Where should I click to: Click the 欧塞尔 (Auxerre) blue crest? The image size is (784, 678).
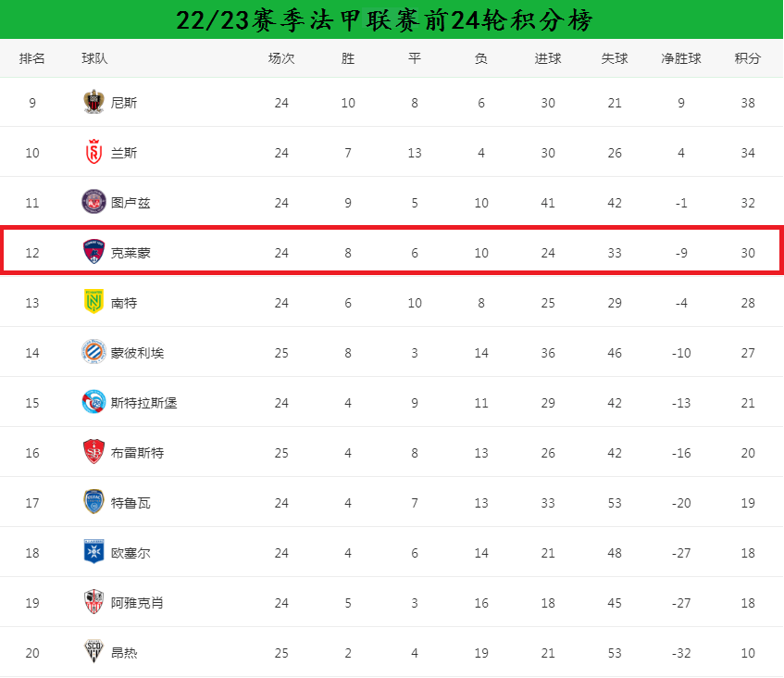point(93,552)
